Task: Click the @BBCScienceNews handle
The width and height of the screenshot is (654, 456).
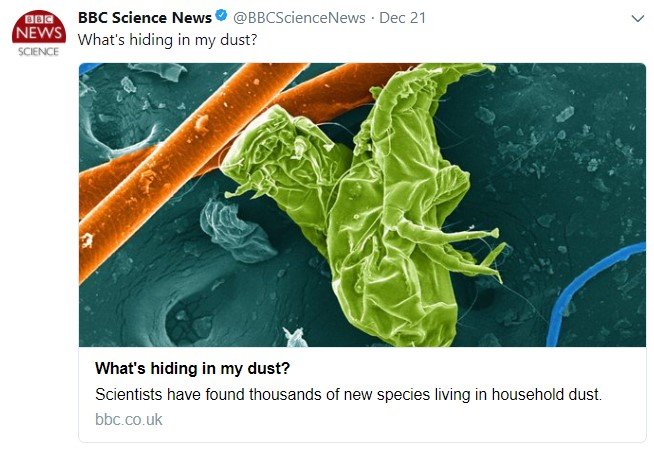Action: [297, 18]
